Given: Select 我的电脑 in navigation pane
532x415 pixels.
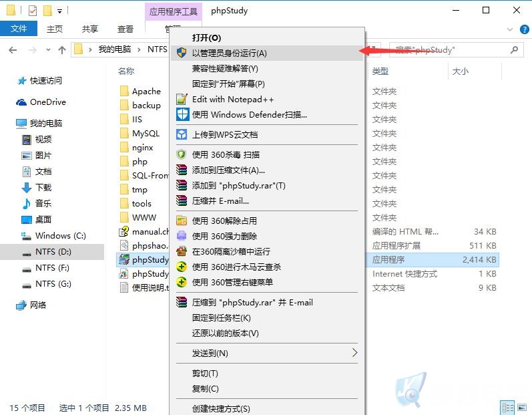Looking at the screenshot, I should pyautogui.click(x=39, y=123).
